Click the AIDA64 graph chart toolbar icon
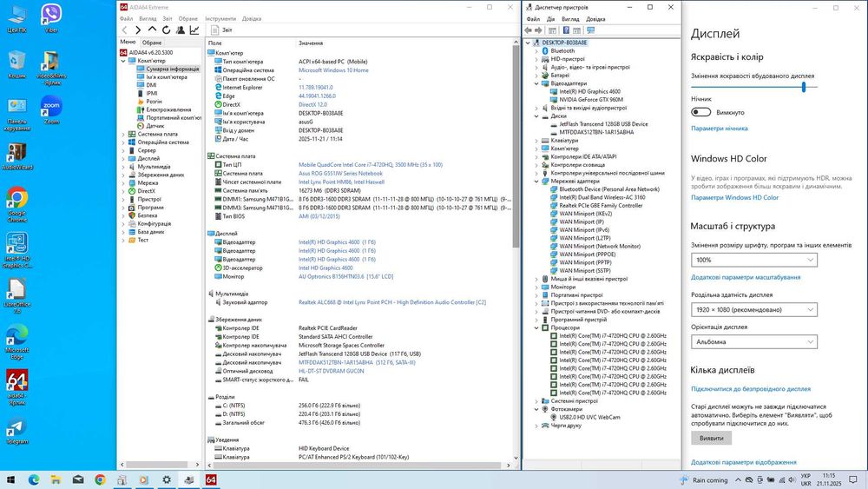 [194, 30]
